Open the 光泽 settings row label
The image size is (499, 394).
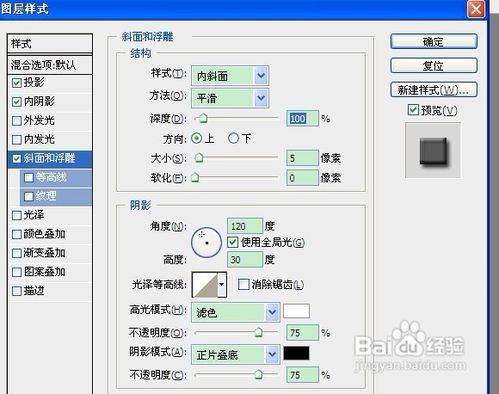(34, 215)
